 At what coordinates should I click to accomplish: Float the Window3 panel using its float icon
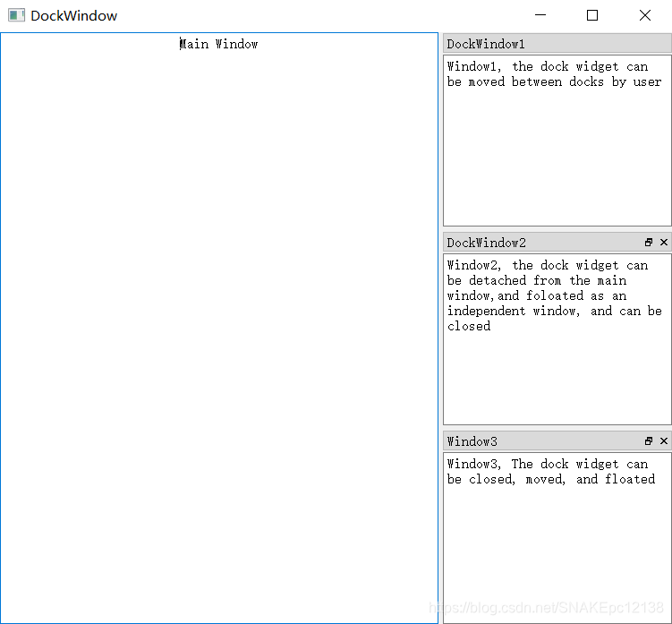(649, 440)
